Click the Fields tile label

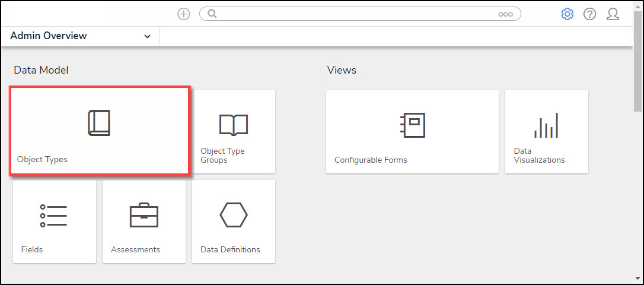[32, 249]
